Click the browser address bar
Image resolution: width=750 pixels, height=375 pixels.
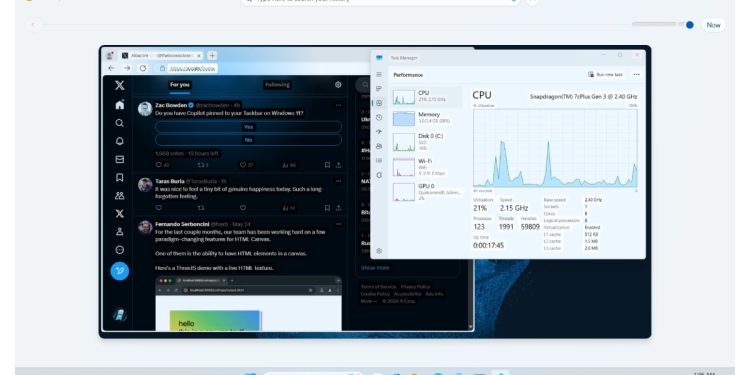click(x=192, y=68)
